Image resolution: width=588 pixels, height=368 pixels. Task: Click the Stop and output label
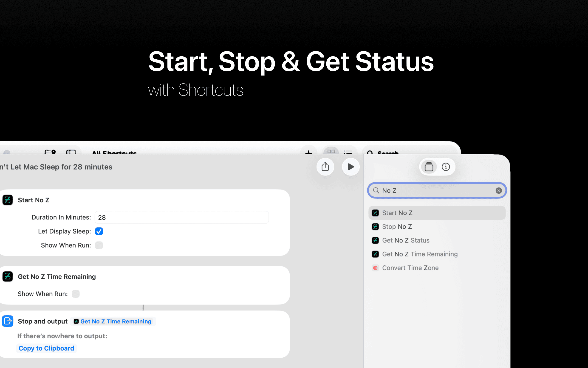pyautogui.click(x=43, y=321)
